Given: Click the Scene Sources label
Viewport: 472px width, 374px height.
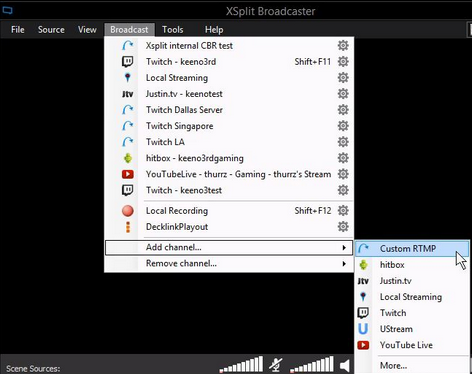Looking at the screenshot, I should tap(33, 369).
